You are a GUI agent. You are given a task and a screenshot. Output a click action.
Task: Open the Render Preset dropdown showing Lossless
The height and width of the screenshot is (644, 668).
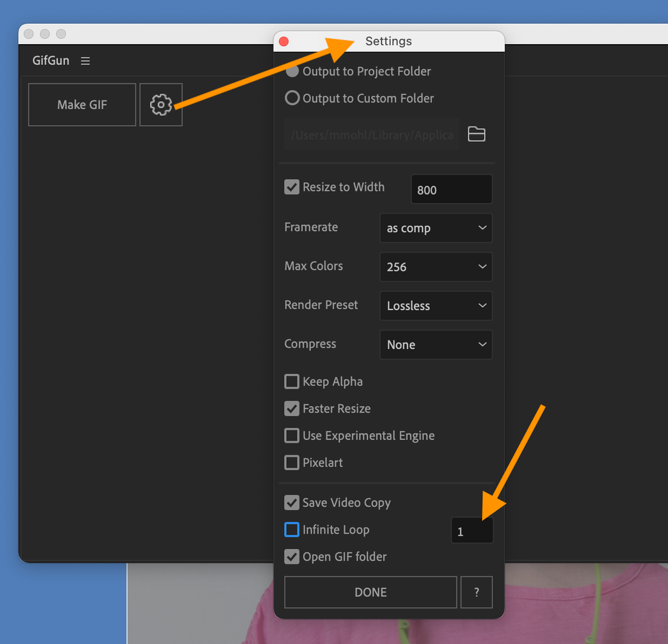[x=436, y=306]
